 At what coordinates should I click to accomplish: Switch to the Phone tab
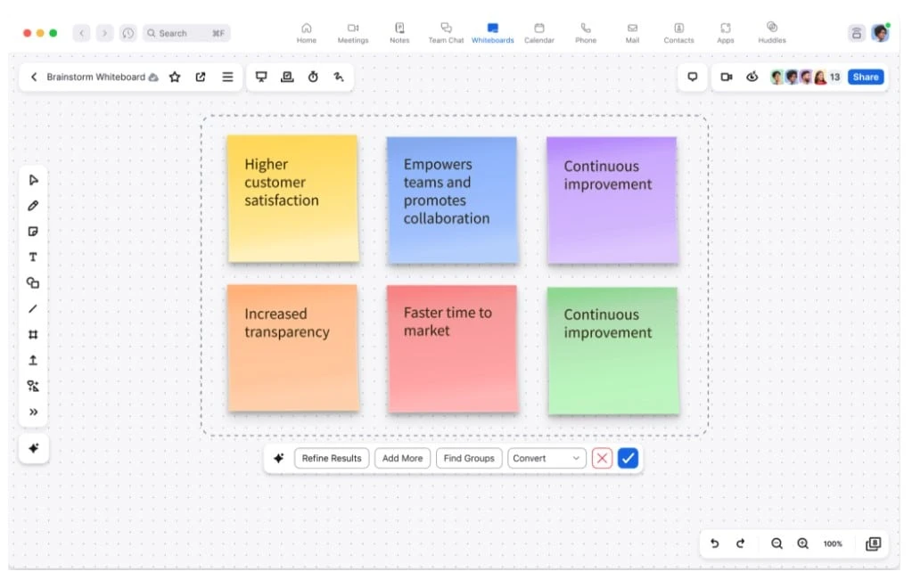(586, 33)
